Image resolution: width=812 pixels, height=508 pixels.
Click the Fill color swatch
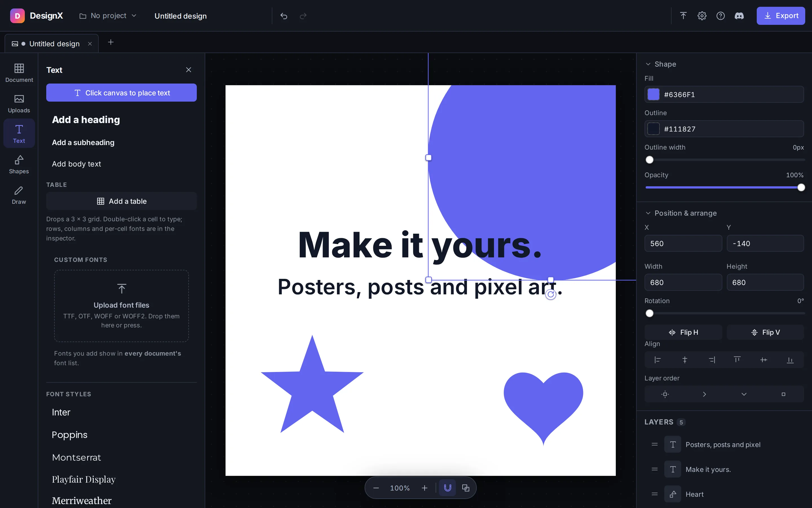pos(653,95)
